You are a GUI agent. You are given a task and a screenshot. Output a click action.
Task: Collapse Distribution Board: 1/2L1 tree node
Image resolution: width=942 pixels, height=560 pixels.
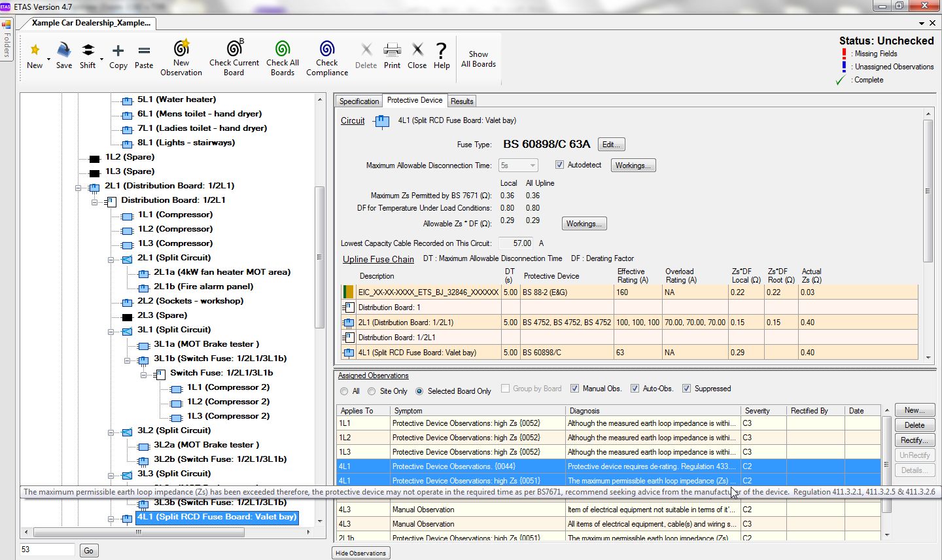(94, 201)
